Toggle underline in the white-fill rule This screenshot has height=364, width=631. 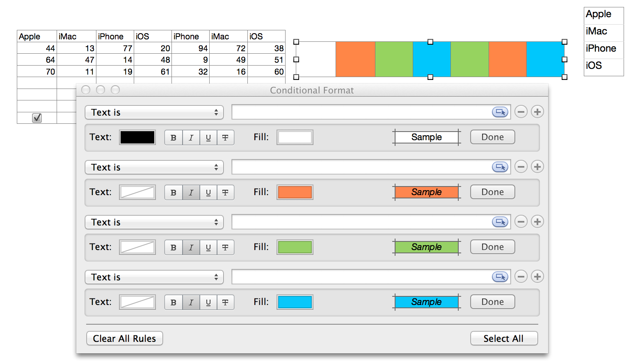pos(208,138)
